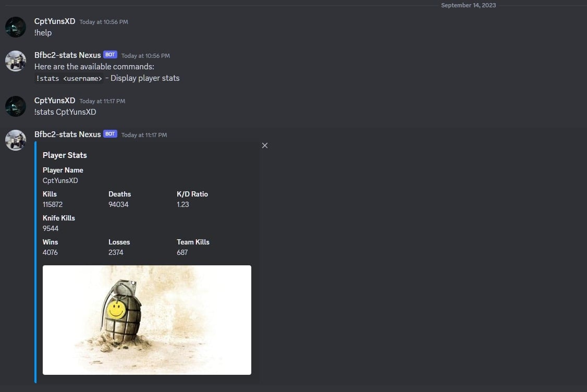Click CptYunsXD's avatar beside the !stats CptYunsXD message
Screen dimensions: 587x392
tap(16, 106)
